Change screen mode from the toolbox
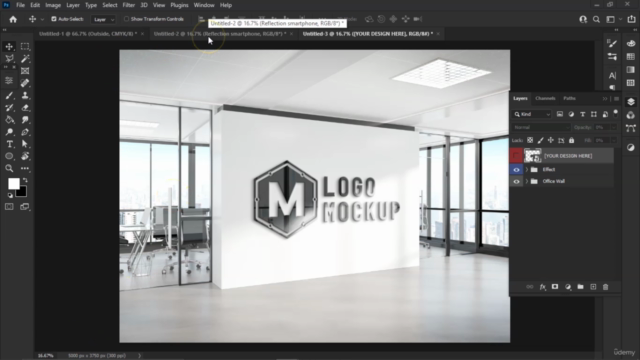The width and height of the screenshot is (640, 360). point(25,207)
